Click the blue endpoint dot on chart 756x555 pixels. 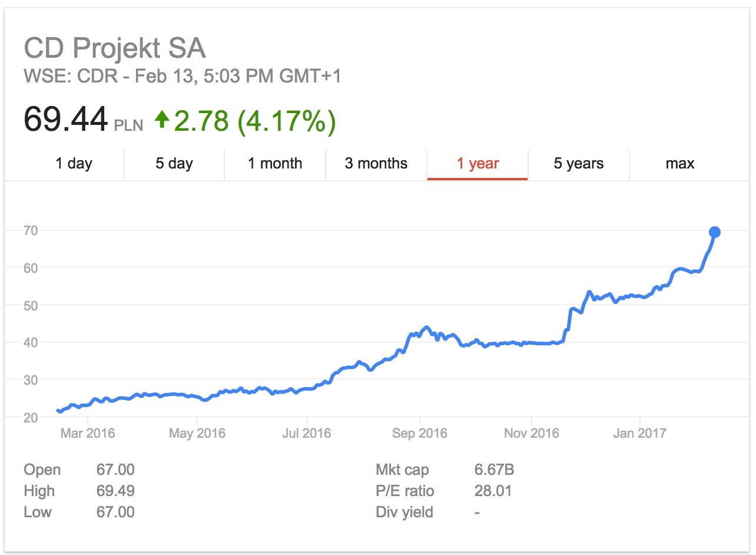(715, 232)
